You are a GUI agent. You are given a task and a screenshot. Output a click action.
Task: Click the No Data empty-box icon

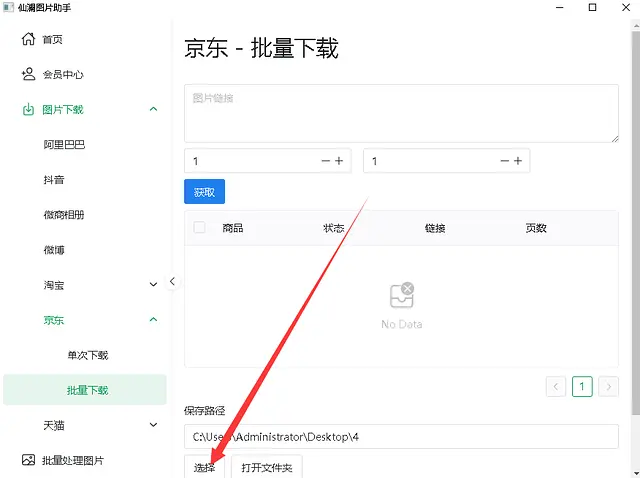pos(402,295)
